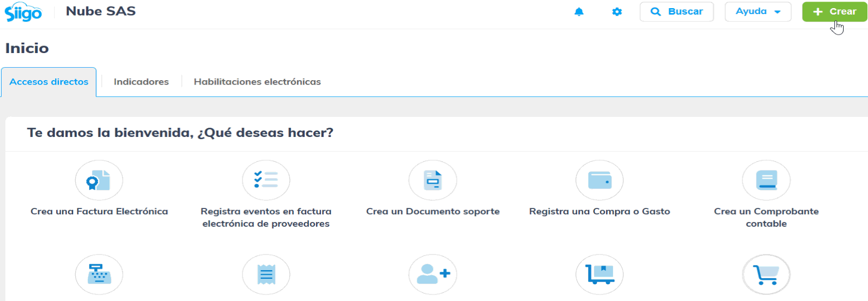Select the receipt document icon
The height and width of the screenshot is (301, 868).
266,274
